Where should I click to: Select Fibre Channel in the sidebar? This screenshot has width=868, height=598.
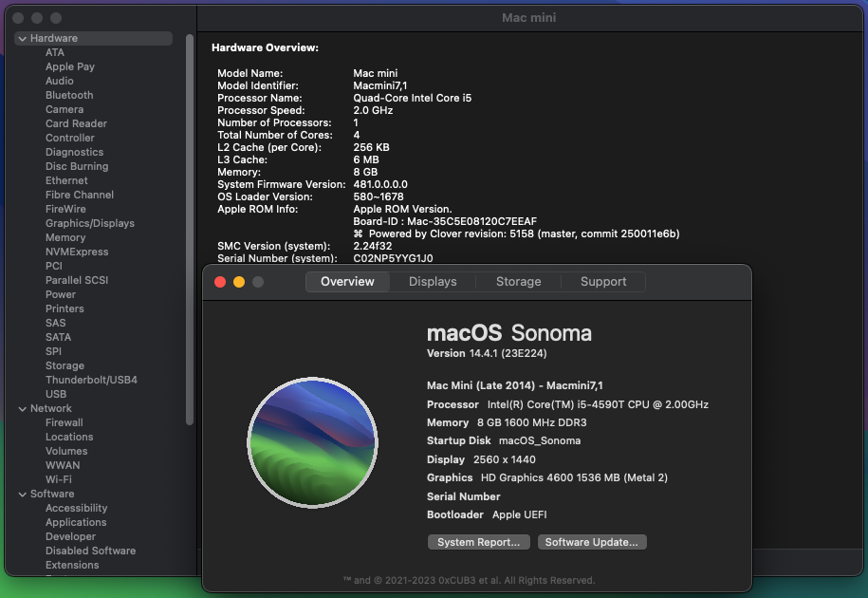pos(79,195)
